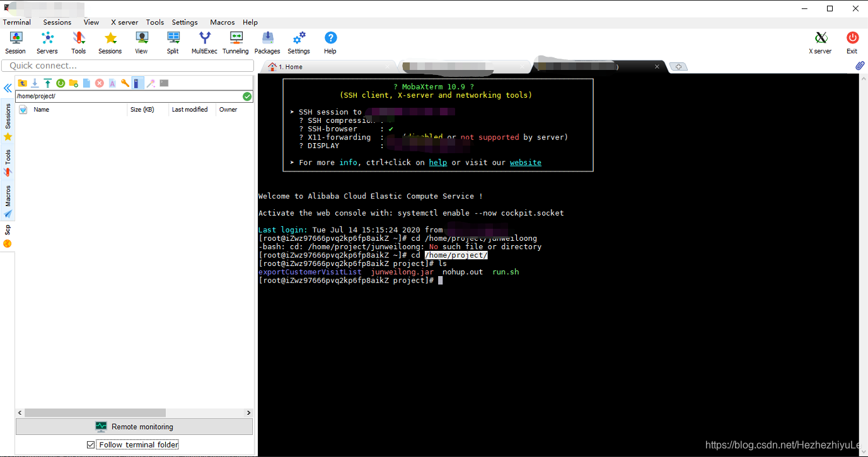This screenshot has height=457, width=868.
Task: Follow the help link in terminal banner
Action: (x=438, y=163)
